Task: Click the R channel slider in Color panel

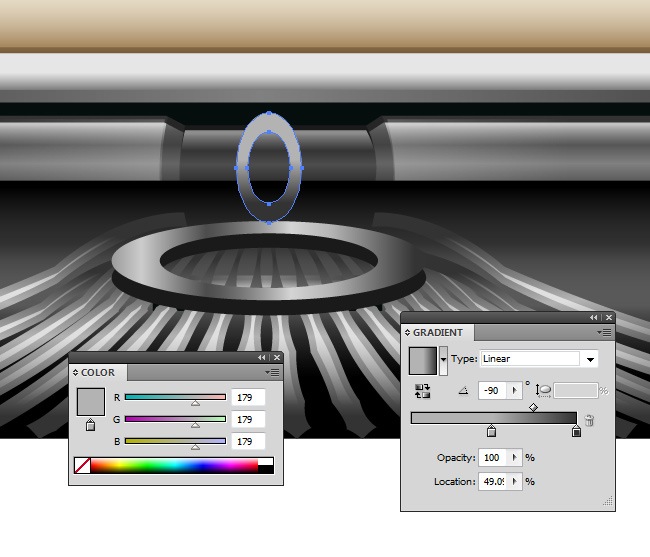Action: (175, 397)
